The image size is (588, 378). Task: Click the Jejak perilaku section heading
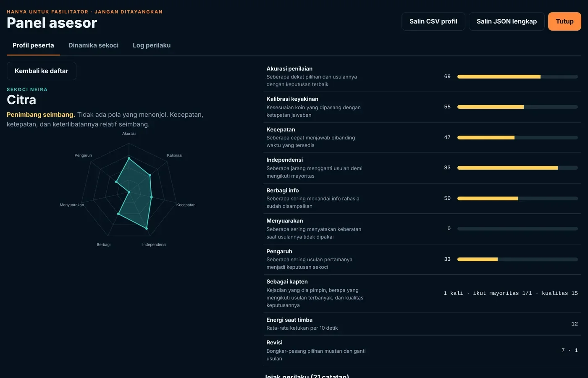pyautogui.click(x=307, y=375)
